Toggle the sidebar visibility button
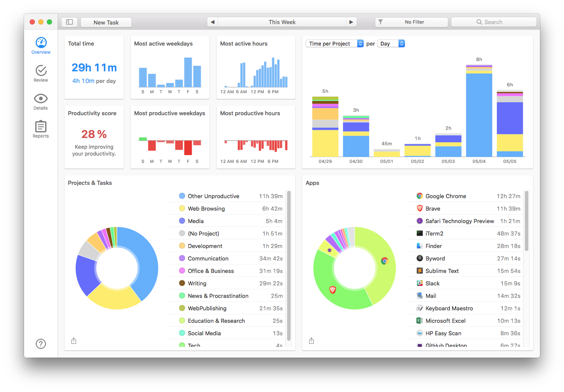The image size is (564, 392). click(70, 22)
